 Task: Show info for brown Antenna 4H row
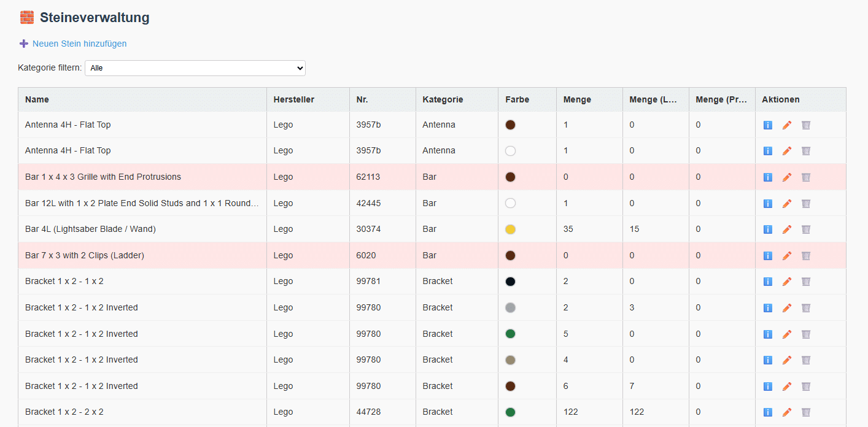click(x=767, y=125)
